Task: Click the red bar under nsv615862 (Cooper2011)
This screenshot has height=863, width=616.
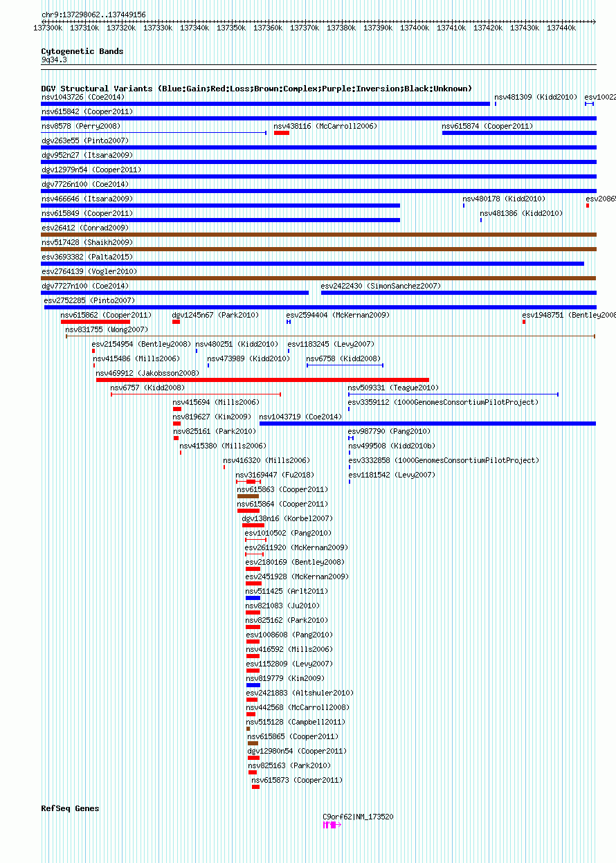Action: point(96,322)
